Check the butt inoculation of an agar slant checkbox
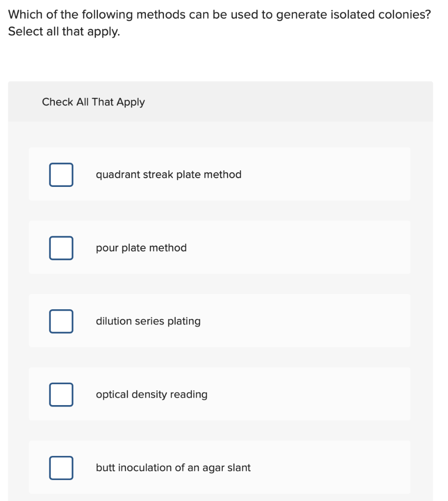448x501 pixels. click(x=61, y=468)
